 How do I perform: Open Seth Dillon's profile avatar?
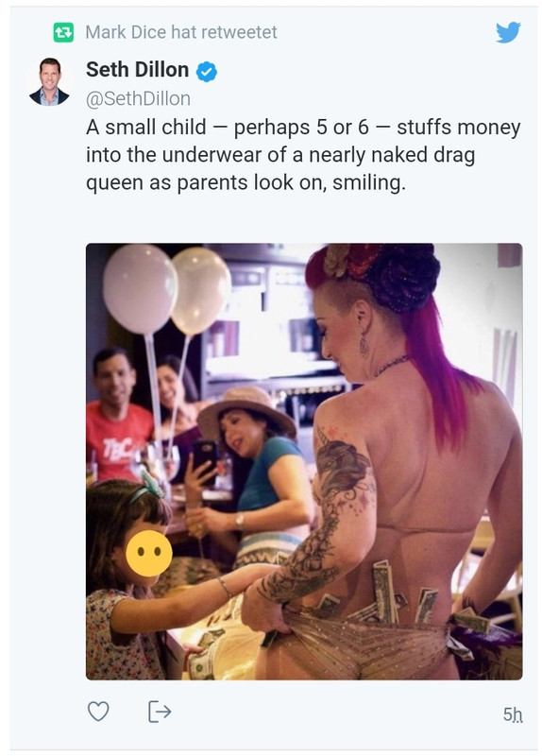(50, 81)
